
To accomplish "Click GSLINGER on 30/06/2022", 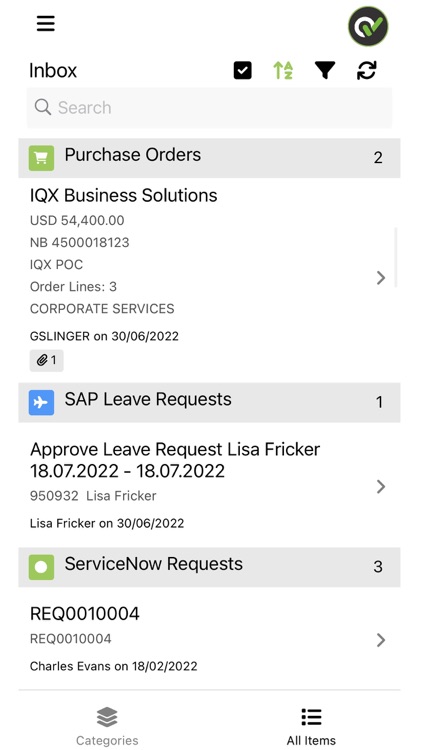I will click(104, 336).
